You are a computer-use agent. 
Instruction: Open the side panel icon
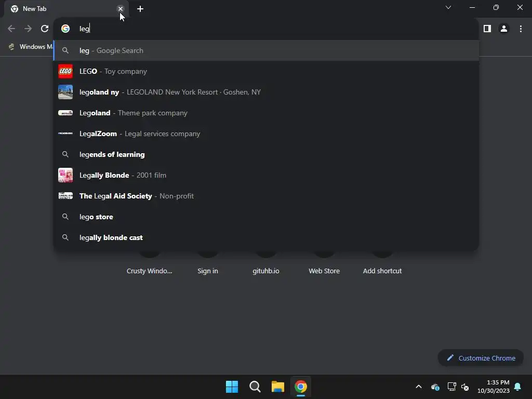[x=487, y=29]
